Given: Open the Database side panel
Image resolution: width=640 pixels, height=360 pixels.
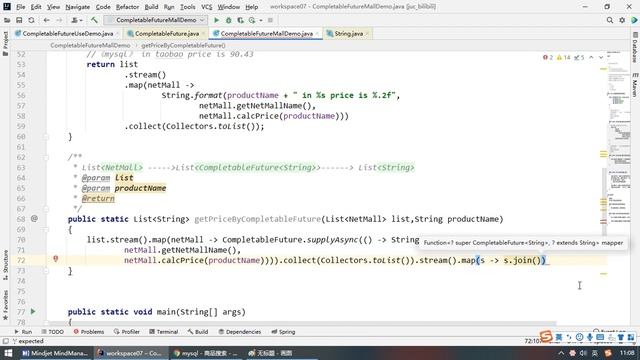Looking at the screenshot, I should click(635, 48).
